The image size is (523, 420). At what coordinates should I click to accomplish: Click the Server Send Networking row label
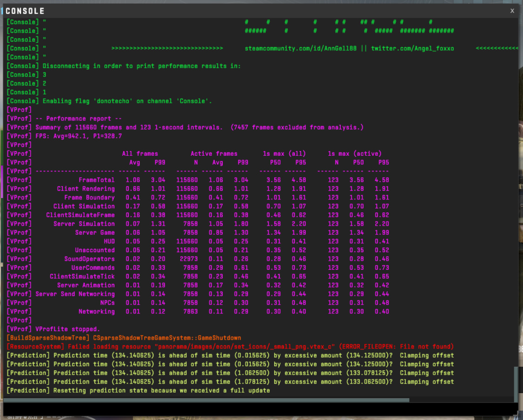pos(75,294)
